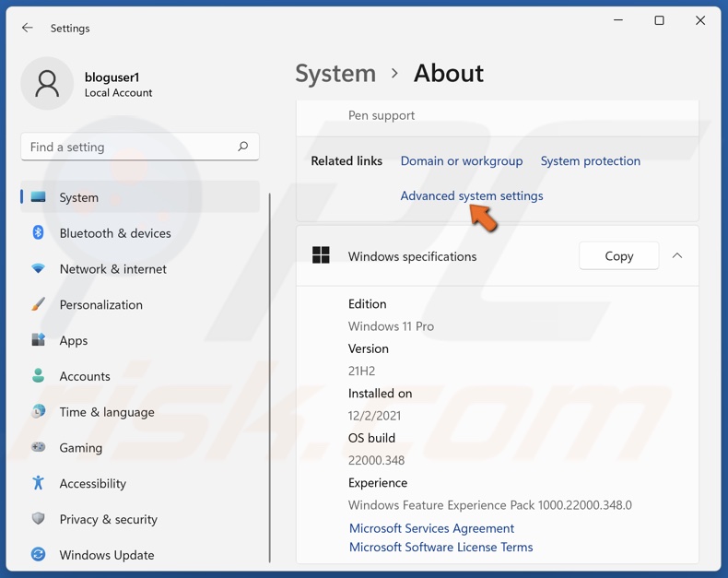Open Gaming settings label
Screen dimensions: 728x578
(x=81, y=448)
